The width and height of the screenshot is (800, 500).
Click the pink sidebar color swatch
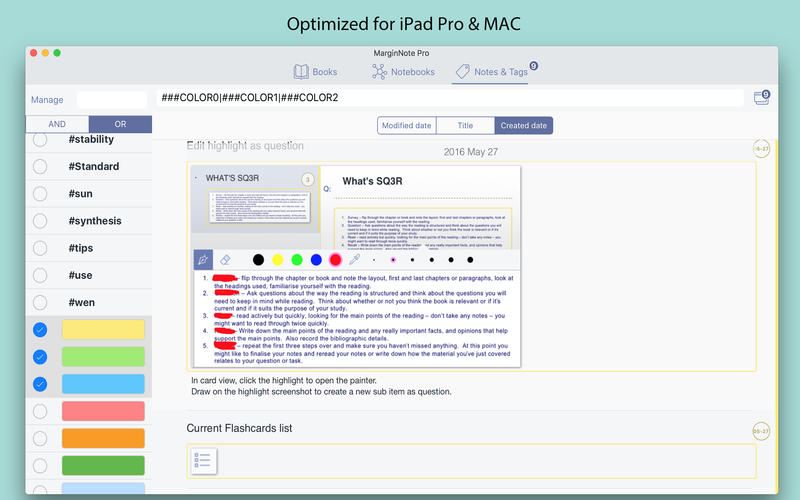tap(103, 411)
